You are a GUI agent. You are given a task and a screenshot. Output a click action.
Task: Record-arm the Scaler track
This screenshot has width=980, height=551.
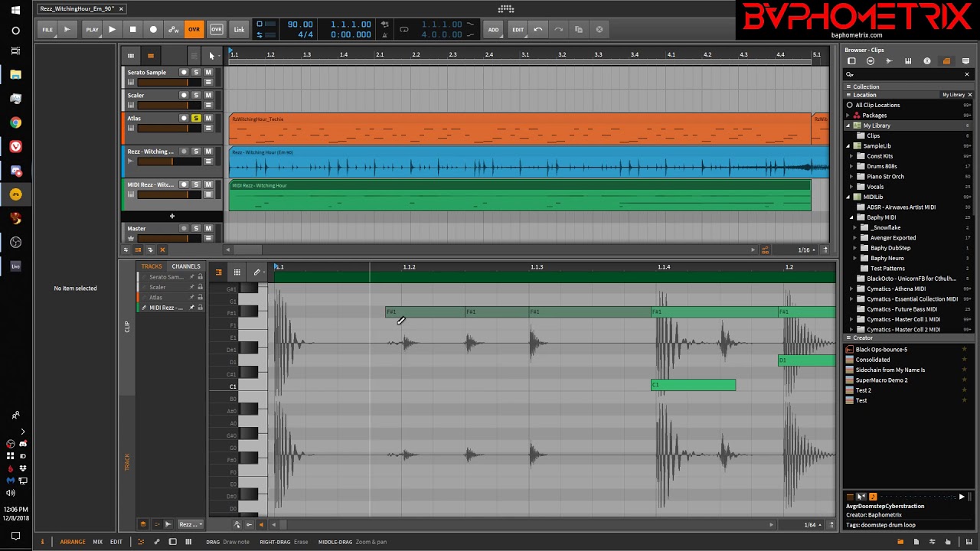tap(184, 95)
